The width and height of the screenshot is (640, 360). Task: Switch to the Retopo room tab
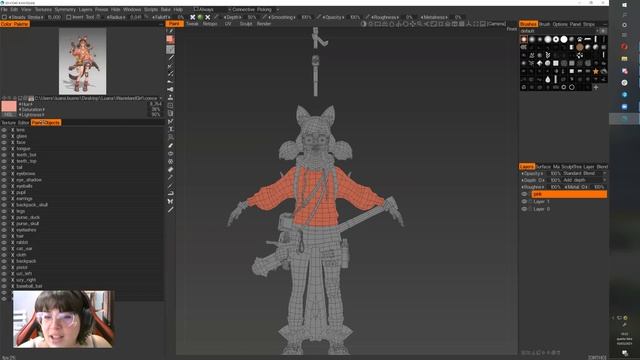[x=210, y=24]
